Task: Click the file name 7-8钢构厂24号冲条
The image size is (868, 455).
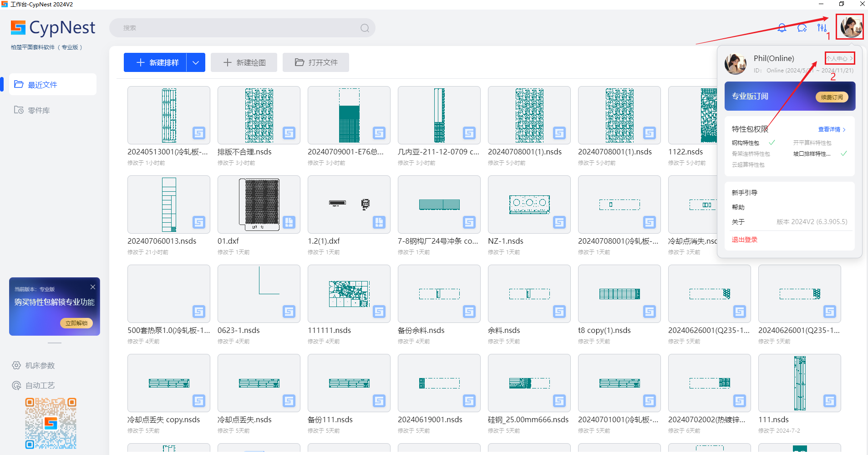Action: click(x=438, y=241)
